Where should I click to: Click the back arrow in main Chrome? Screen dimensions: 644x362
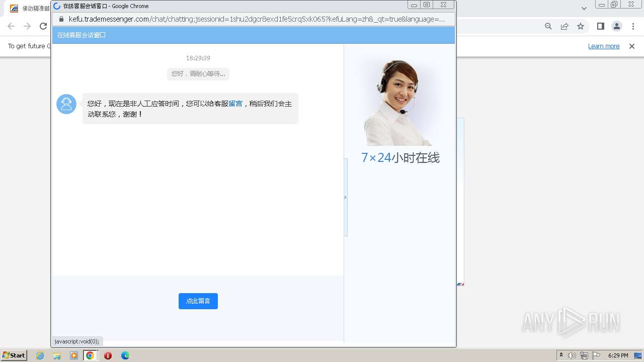(x=11, y=26)
